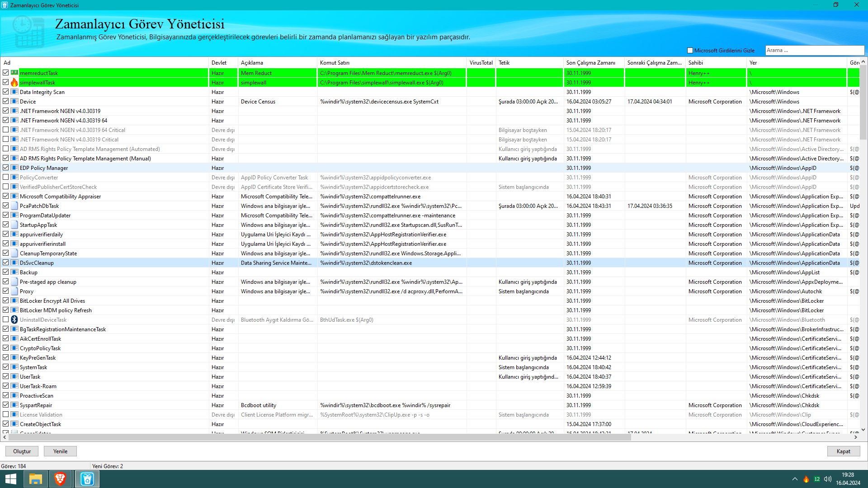The width and height of the screenshot is (868, 488).
Task: Click the vertical scrollbar up arrow
Action: pyautogui.click(x=863, y=61)
